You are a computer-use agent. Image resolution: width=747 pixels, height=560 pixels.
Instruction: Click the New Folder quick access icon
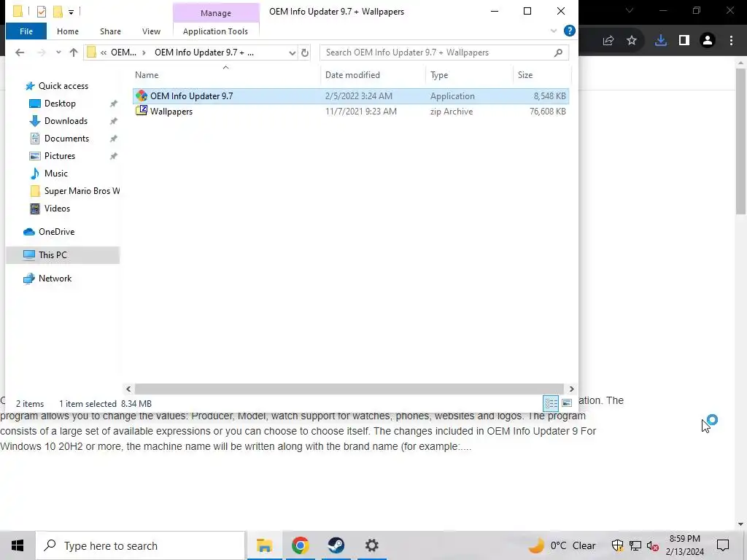(58, 12)
